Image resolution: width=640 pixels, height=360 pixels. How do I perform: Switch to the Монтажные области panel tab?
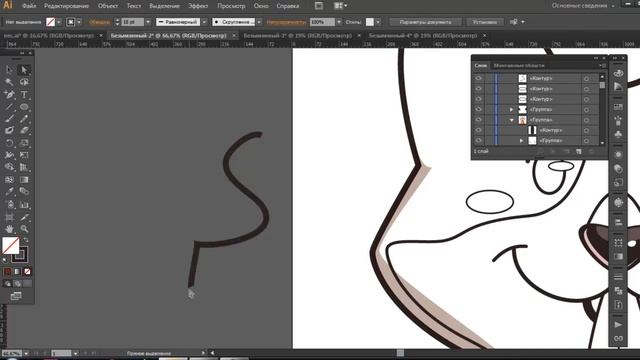[519, 65]
